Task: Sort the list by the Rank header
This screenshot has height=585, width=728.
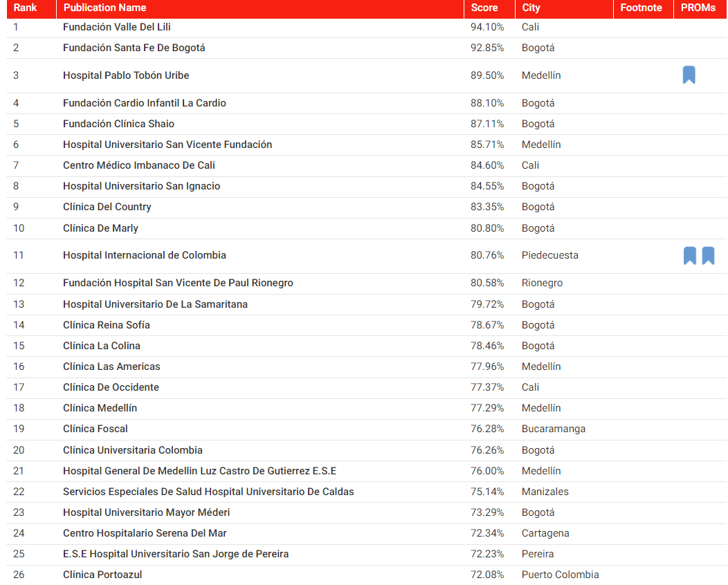Action: pos(26,8)
